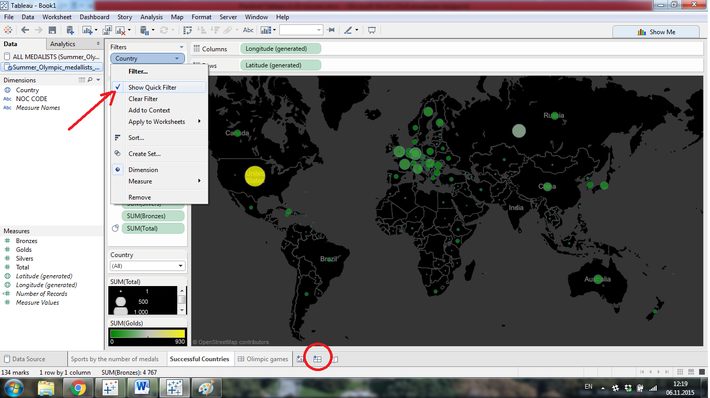Select the Golds measure
This screenshot has height=398, width=710.
[24, 249]
